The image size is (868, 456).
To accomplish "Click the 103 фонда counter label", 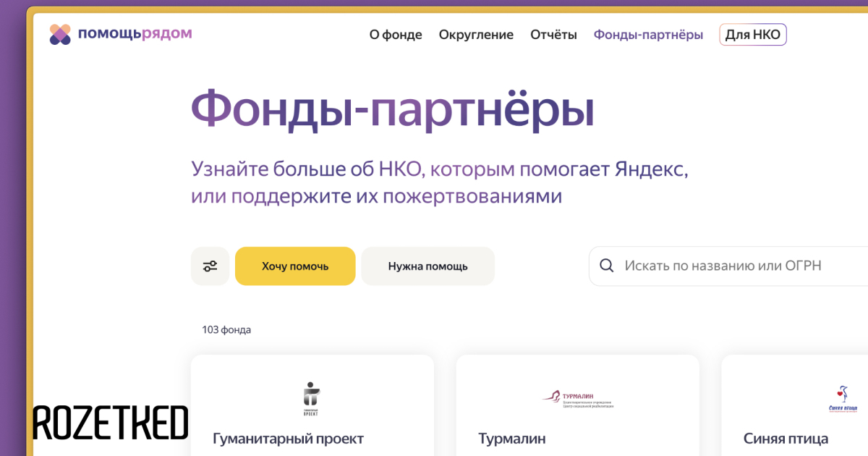I will [226, 330].
